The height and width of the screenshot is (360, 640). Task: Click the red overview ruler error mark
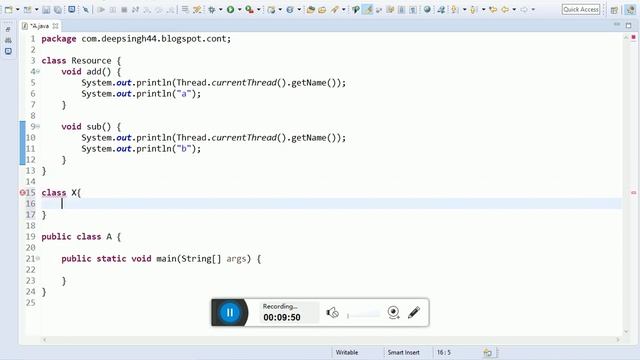coord(633,193)
